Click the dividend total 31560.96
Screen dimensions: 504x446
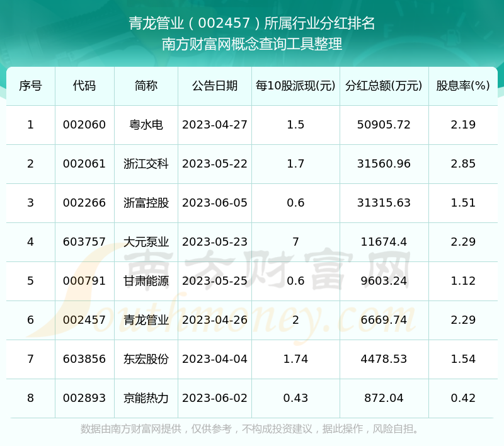[x=384, y=164]
